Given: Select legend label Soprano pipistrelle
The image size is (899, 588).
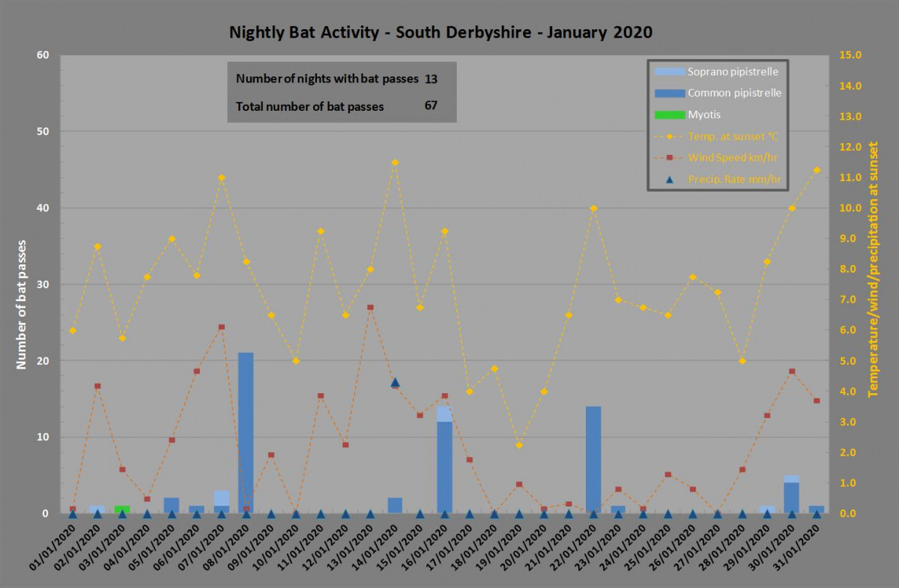Looking at the screenshot, I should (733, 72).
